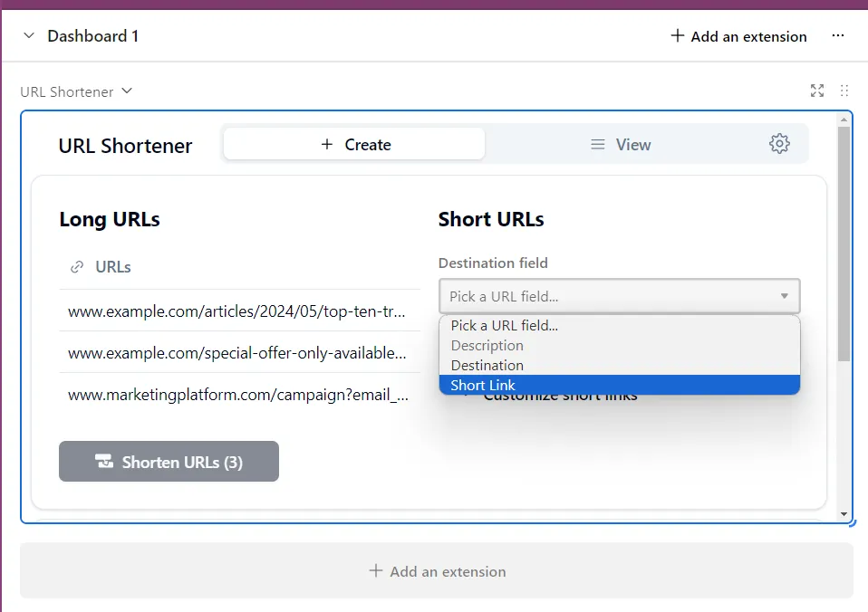Image resolution: width=868 pixels, height=612 pixels.
Task: Open the Dashboard more options ellipsis
Action: [x=838, y=36]
